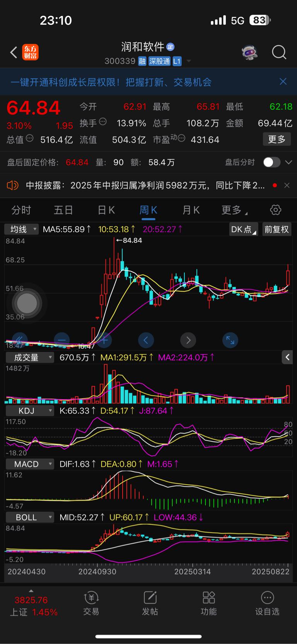This screenshot has height=644, width=297.
Task: Tap the verified enterprise badge beside 润和软件
Action: 171,47
